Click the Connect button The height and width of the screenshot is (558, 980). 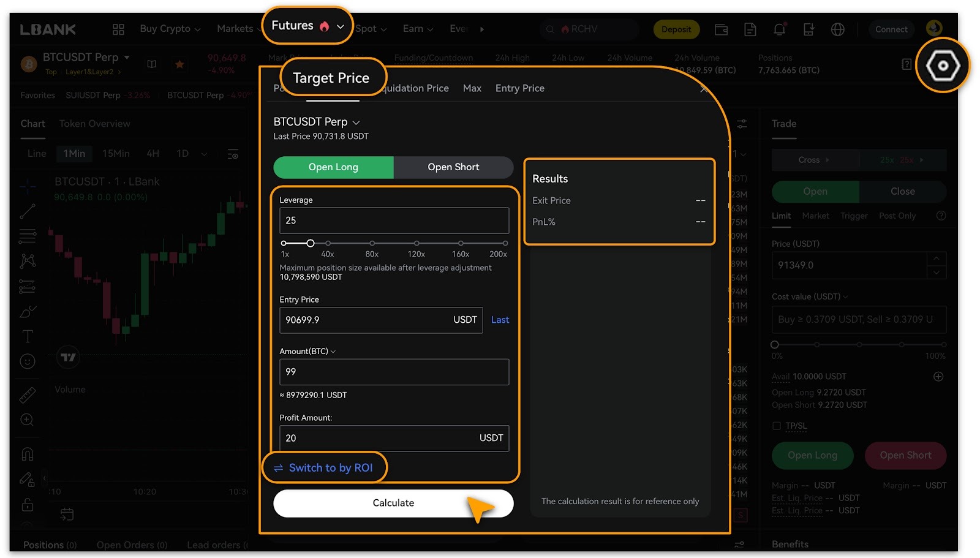[x=891, y=29]
